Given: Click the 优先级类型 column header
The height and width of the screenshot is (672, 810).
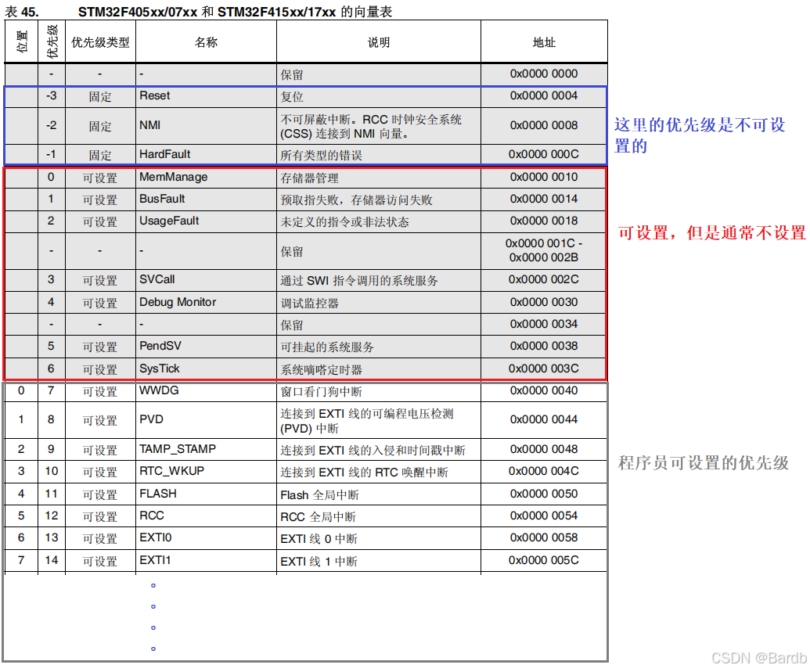Looking at the screenshot, I should 100,42.
